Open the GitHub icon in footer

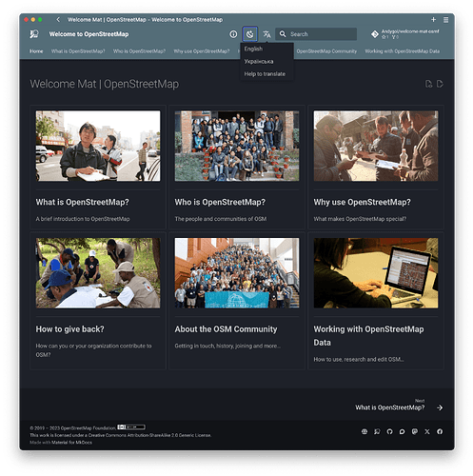click(389, 431)
